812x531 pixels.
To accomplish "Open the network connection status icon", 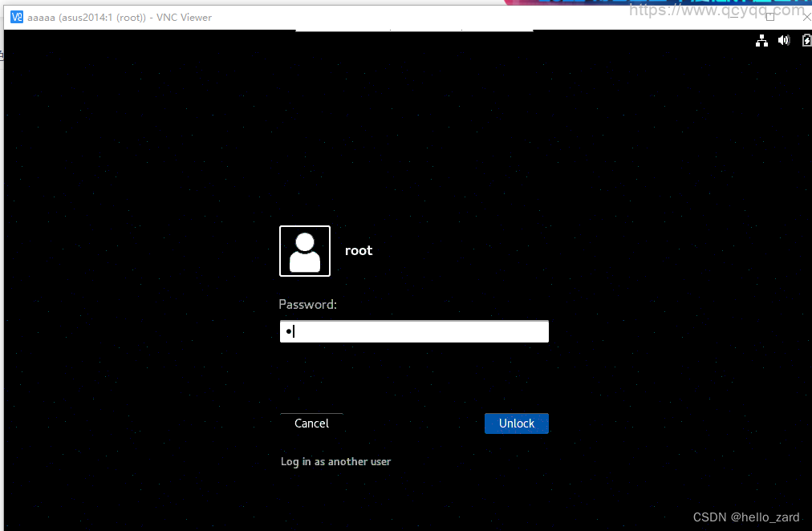I will [761, 41].
